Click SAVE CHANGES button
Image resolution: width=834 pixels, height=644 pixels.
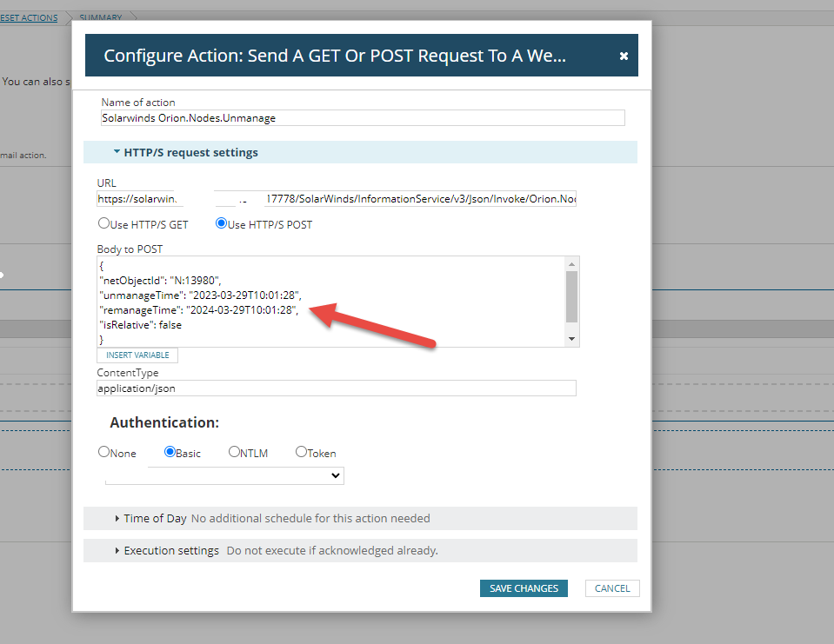tap(524, 588)
